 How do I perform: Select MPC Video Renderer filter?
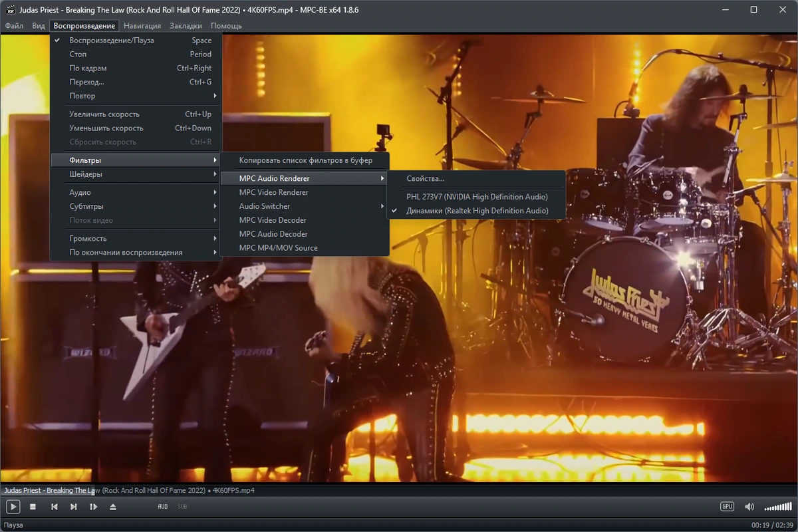click(x=305, y=192)
